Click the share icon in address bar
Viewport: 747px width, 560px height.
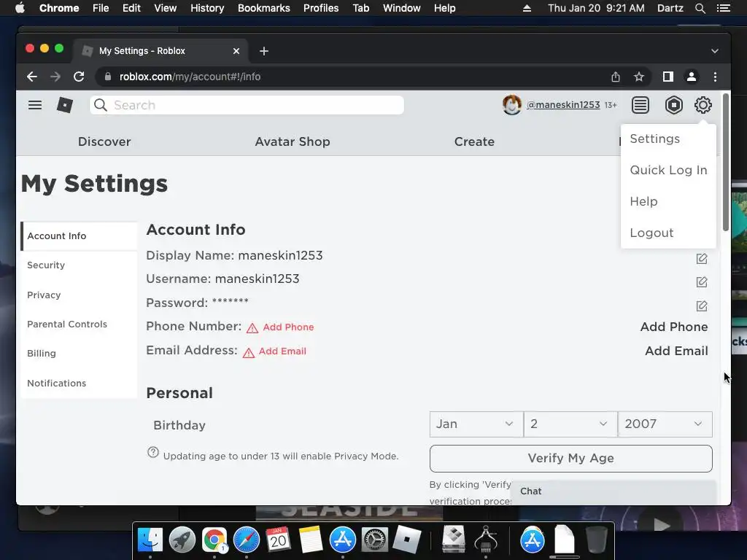click(x=616, y=77)
